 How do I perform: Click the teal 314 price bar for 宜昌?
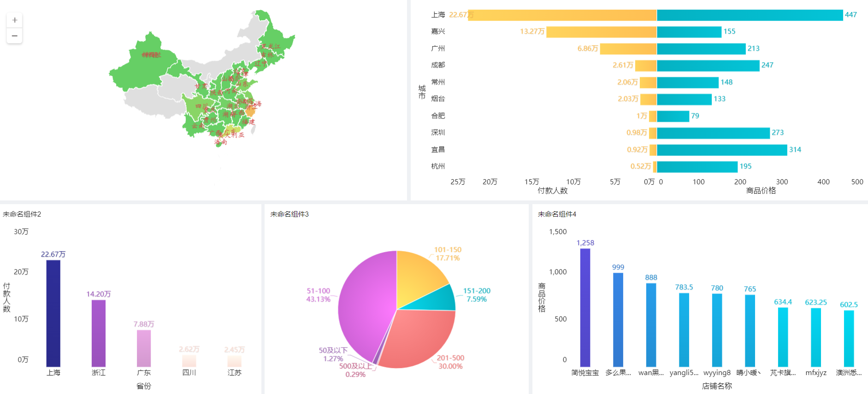pyautogui.click(x=722, y=150)
